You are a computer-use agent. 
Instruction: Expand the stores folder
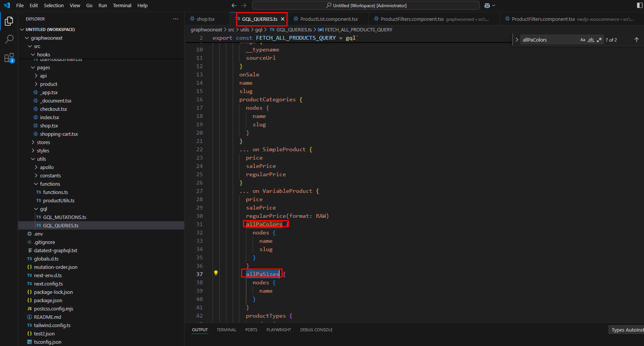43,143
